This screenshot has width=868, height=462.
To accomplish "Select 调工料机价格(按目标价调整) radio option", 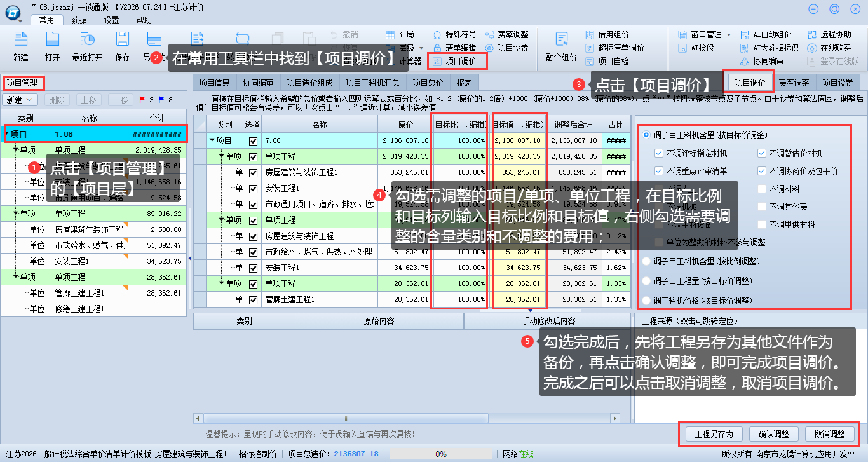I will pos(647,301).
